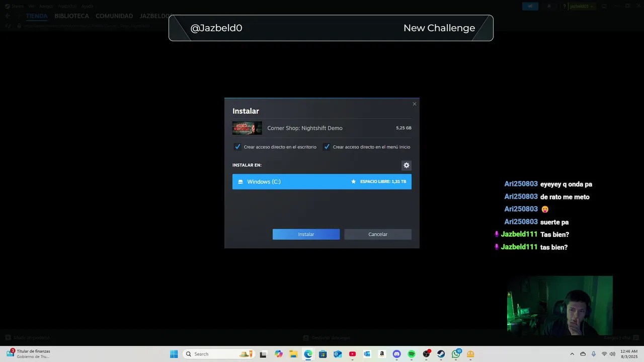644x362 pixels.
Task: Open the Ayuda menu in Steam
Action: (x=87, y=6)
